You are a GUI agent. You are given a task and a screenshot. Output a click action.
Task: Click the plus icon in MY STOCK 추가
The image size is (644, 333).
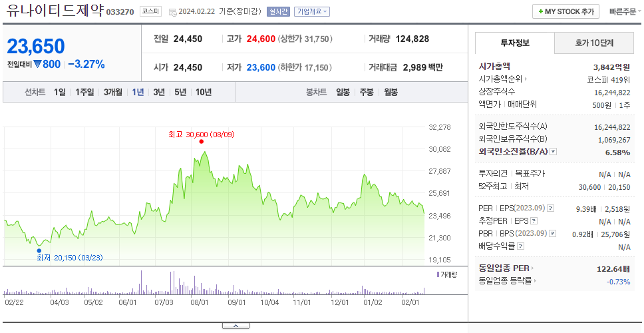click(x=540, y=11)
